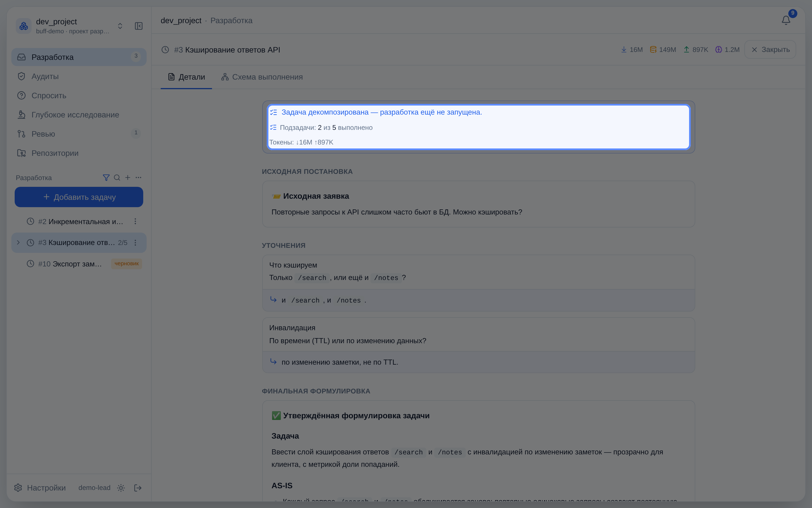Toggle light/dark theme sun icon
Image resolution: width=812 pixels, height=508 pixels.
click(121, 488)
